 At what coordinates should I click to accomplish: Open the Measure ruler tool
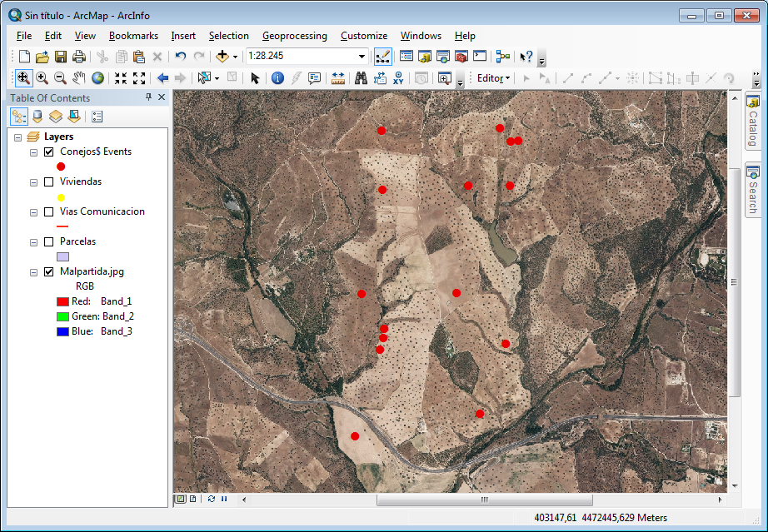(x=338, y=77)
